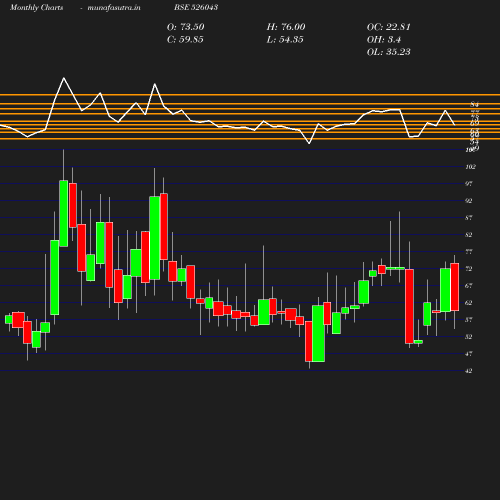Click the most recent red candlestick
This screenshot has height=500, width=500.
click(x=455, y=287)
